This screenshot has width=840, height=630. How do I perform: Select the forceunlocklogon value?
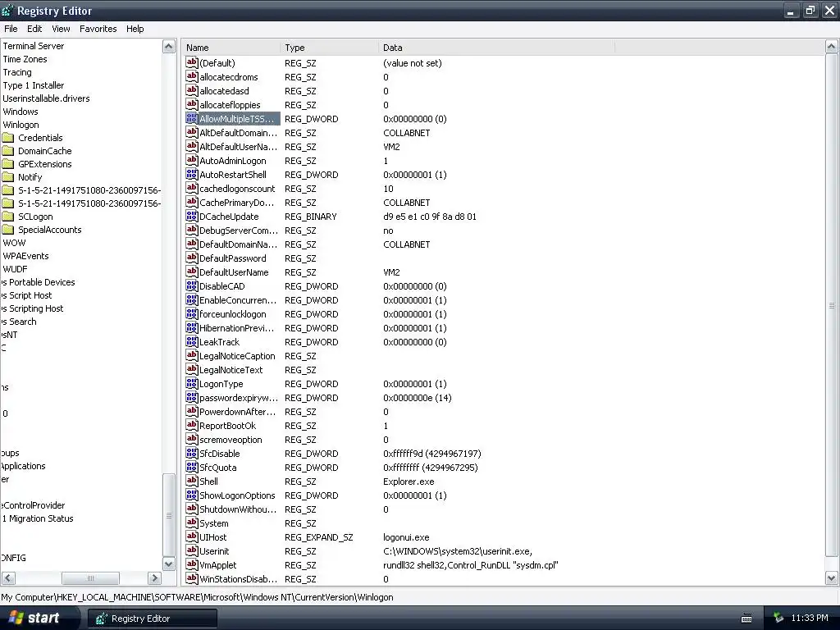(232, 314)
